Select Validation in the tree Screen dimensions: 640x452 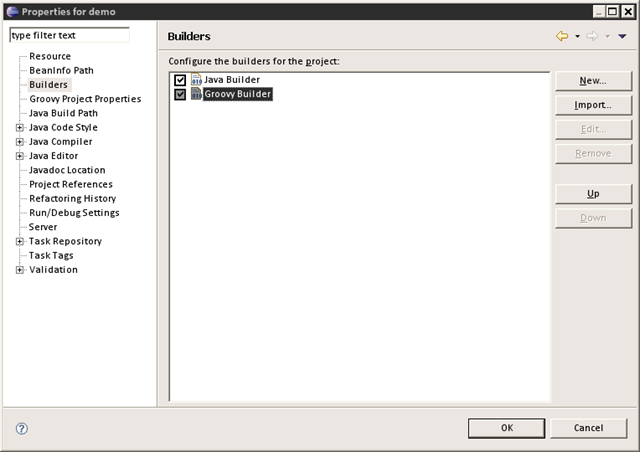[x=53, y=270]
